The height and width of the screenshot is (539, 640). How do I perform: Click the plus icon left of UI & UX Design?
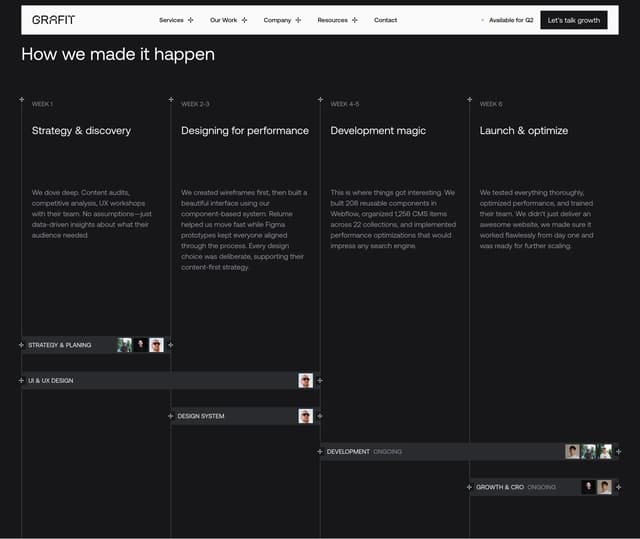pos(21,380)
